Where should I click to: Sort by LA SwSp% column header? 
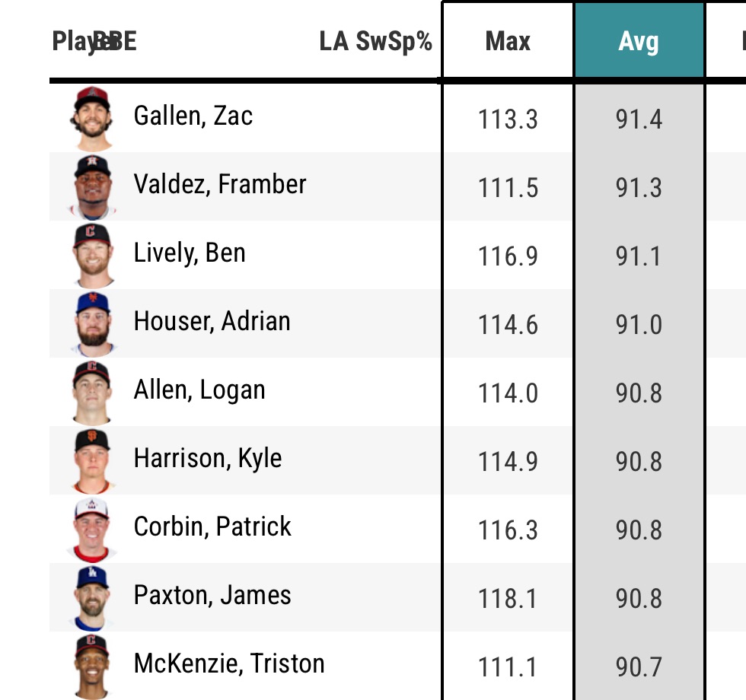pos(375,41)
